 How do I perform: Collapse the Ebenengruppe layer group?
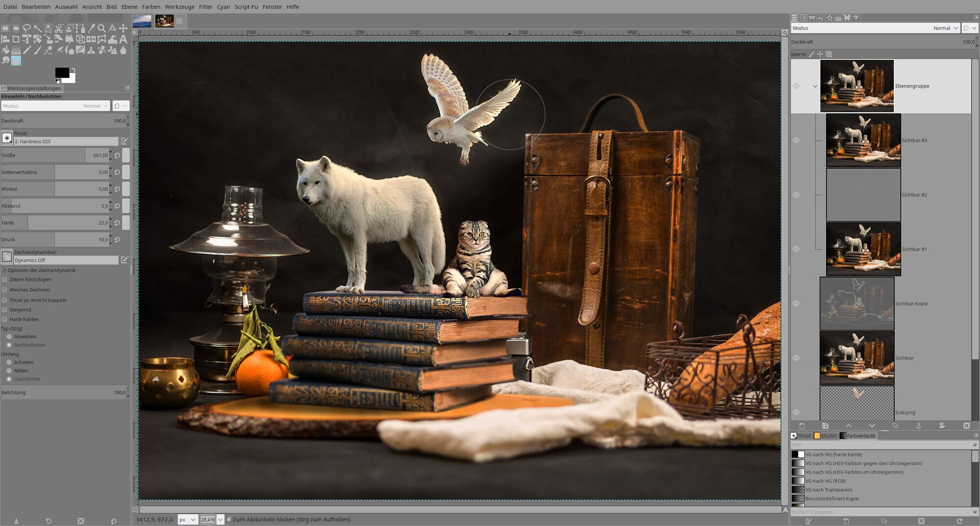815,86
